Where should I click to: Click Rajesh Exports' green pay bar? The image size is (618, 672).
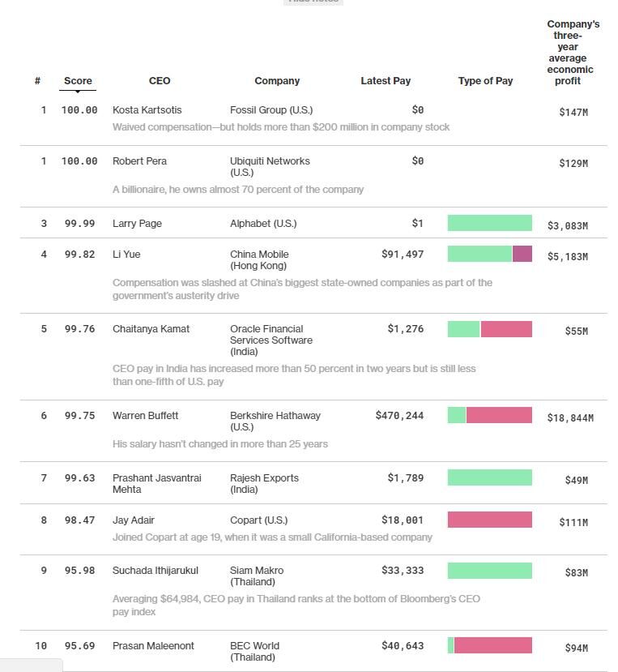click(489, 477)
